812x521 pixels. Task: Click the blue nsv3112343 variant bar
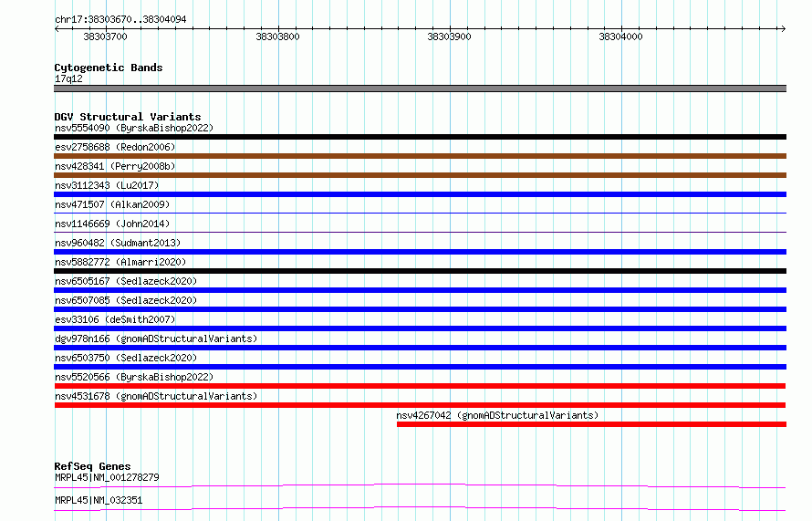tap(420, 194)
